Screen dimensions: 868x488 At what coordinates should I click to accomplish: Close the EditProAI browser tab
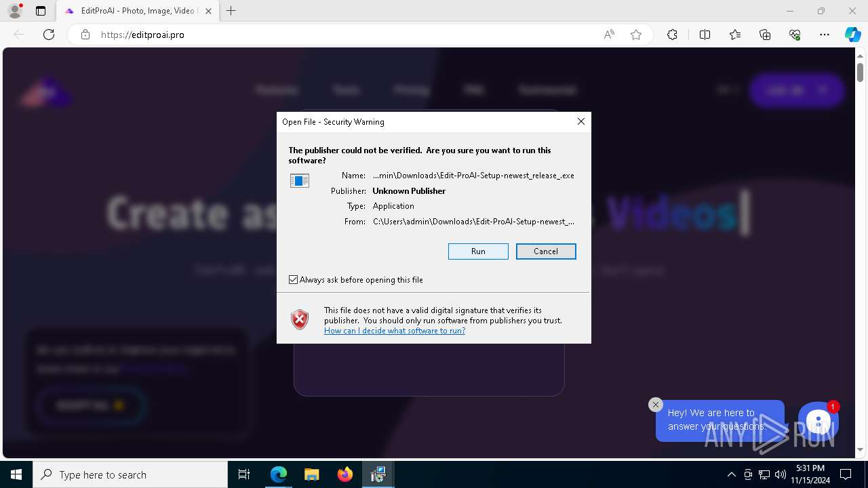click(x=208, y=11)
